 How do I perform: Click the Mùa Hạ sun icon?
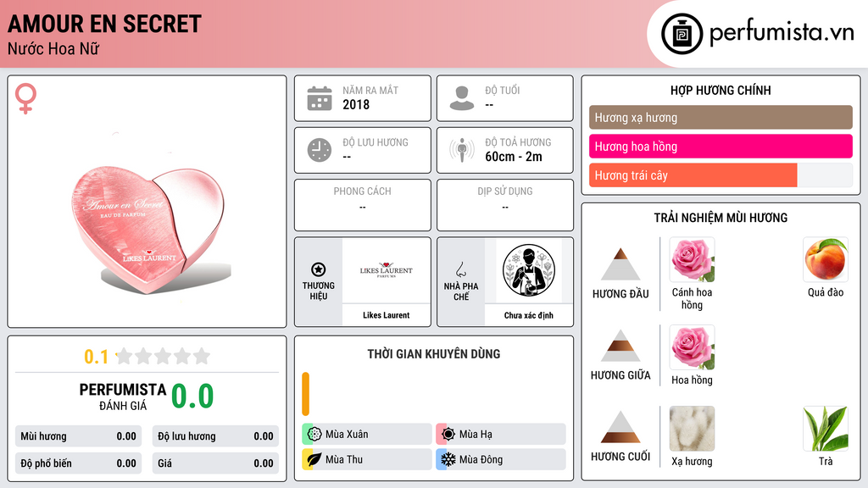448,434
